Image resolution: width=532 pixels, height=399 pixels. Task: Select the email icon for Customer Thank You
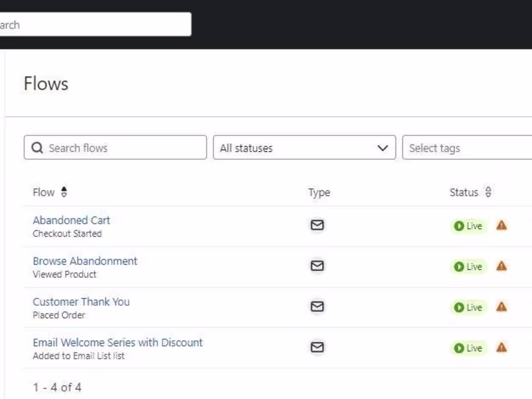tap(317, 306)
